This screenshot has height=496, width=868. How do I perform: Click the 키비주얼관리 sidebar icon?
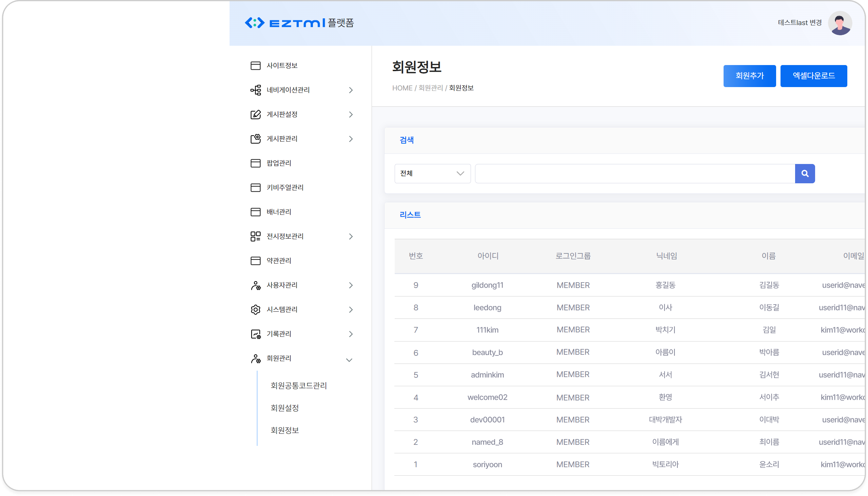pyautogui.click(x=255, y=188)
